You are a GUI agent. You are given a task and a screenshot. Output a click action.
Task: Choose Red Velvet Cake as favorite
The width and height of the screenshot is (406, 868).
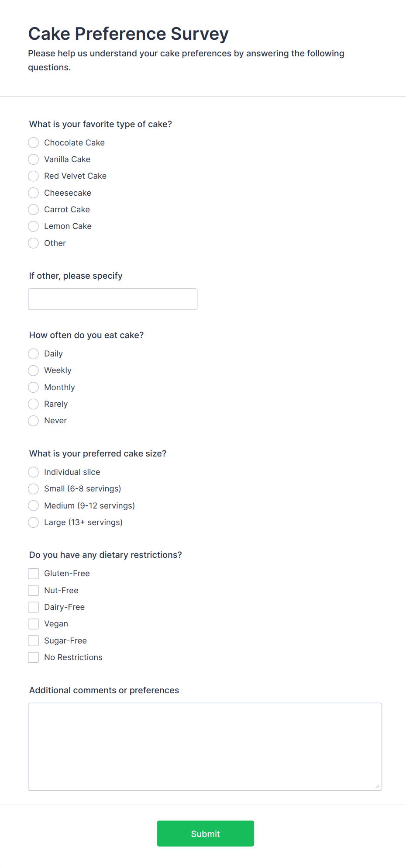click(x=34, y=176)
